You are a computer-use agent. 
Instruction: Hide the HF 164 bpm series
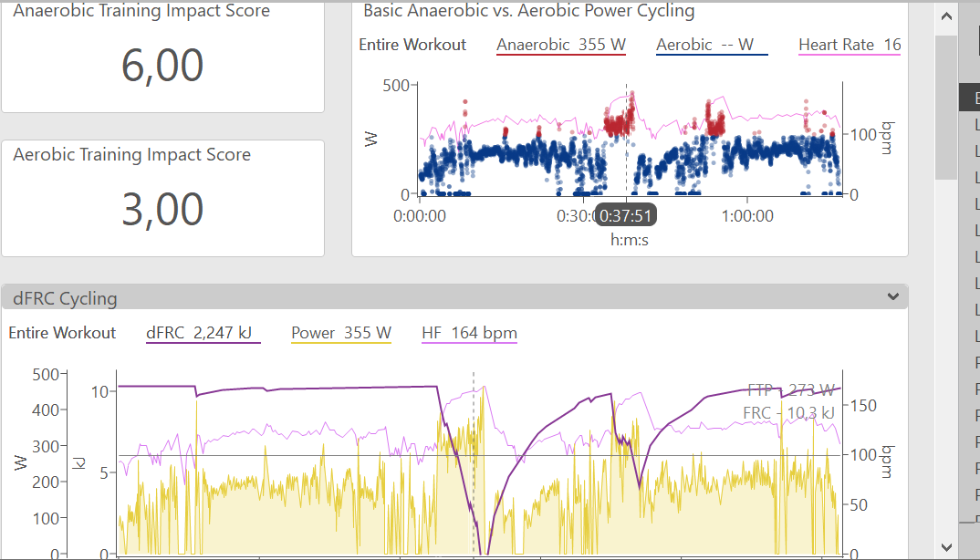(469, 333)
